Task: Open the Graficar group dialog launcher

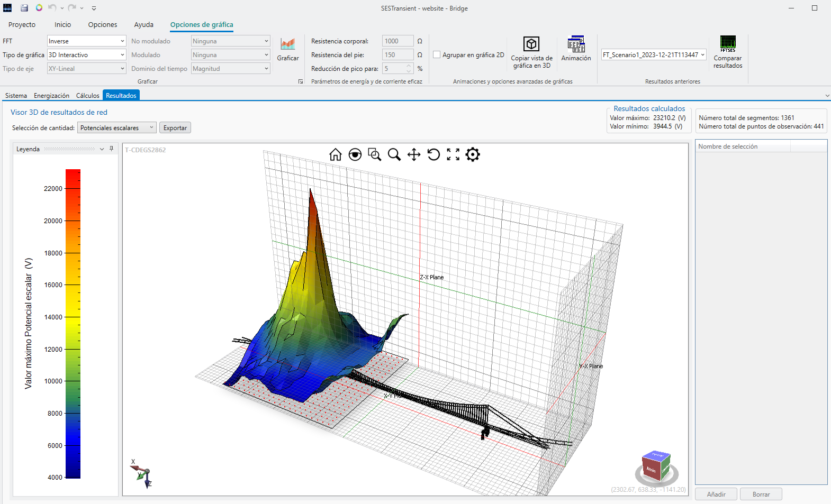Action: click(301, 81)
